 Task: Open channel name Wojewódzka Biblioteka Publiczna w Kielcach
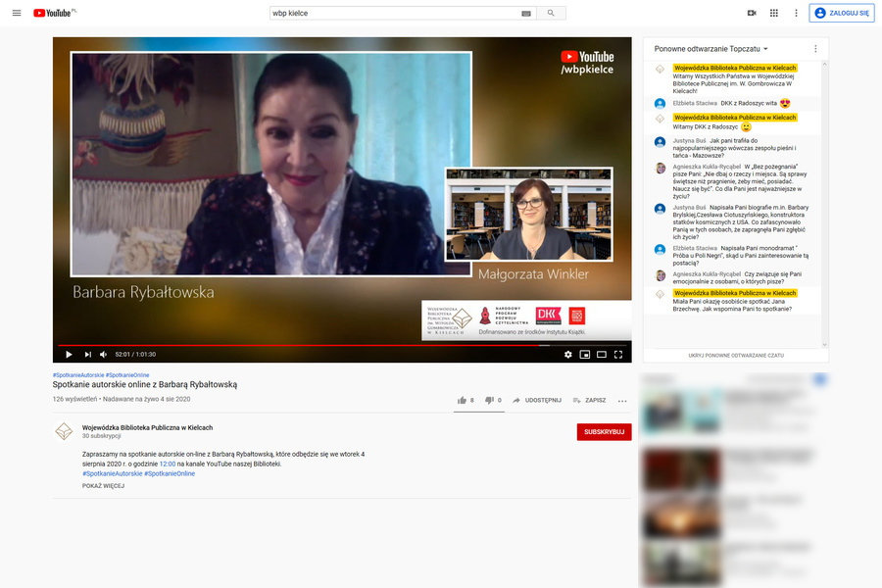(147, 427)
